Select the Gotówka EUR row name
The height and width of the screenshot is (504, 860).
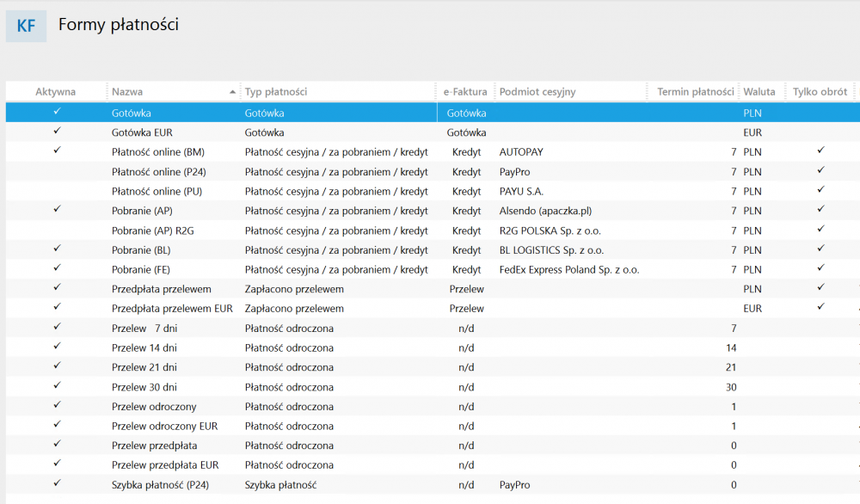pyautogui.click(x=142, y=132)
